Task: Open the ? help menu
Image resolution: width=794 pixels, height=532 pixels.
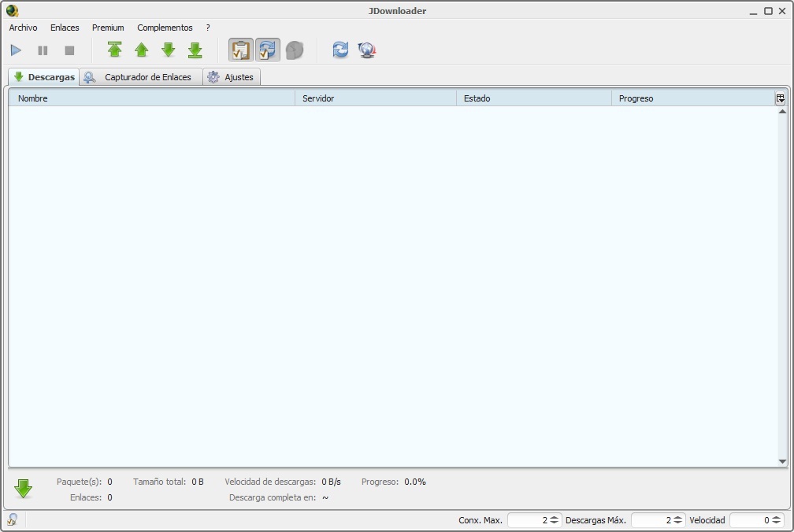Action: point(208,28)
